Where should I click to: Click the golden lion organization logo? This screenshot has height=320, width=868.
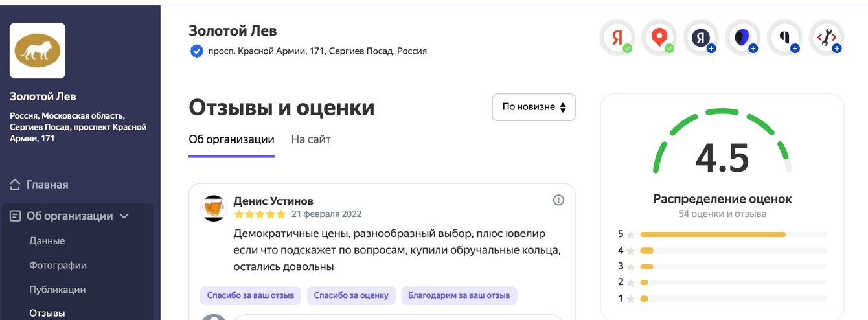(x=38, y=51)
